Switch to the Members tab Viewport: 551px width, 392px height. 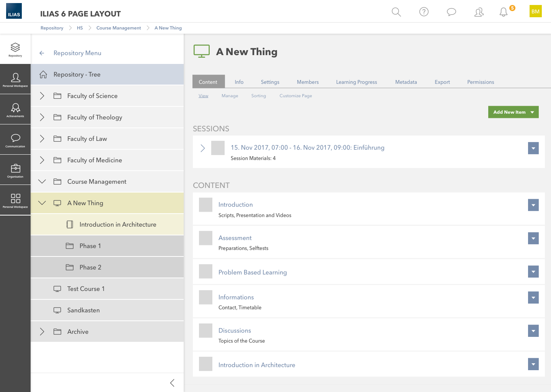click(x=308, y=82)
